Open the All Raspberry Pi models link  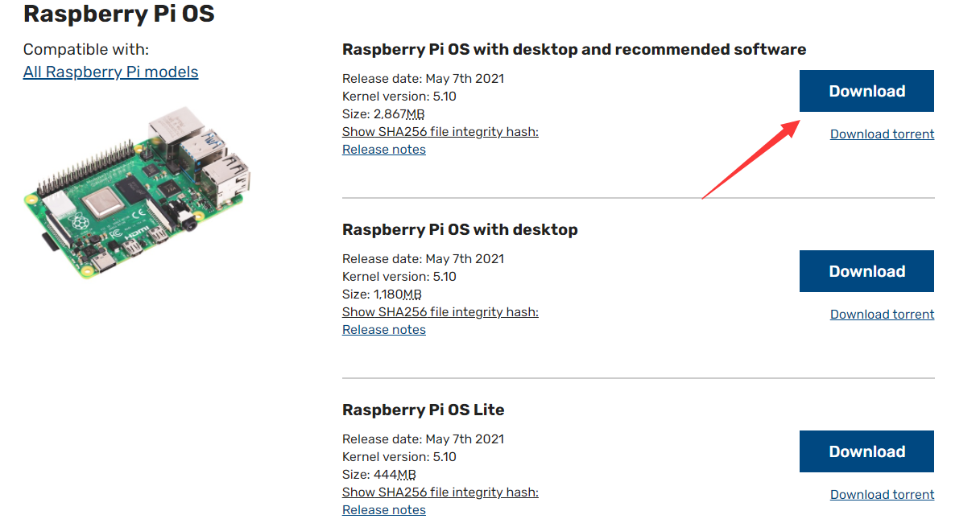pyautogui.click(x=110, y=72)
